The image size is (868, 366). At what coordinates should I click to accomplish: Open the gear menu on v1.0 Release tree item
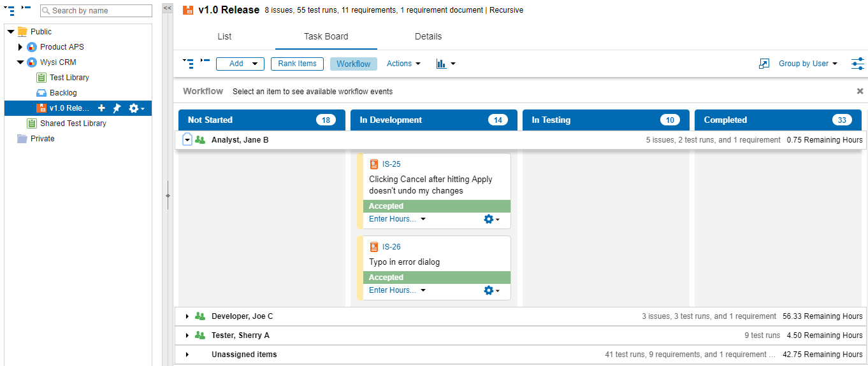pos(136,108)
